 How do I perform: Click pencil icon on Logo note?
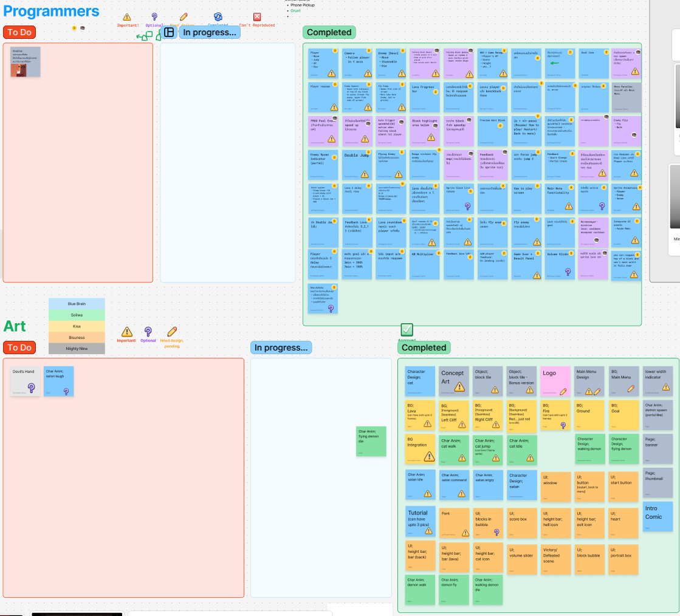[563, 391]
